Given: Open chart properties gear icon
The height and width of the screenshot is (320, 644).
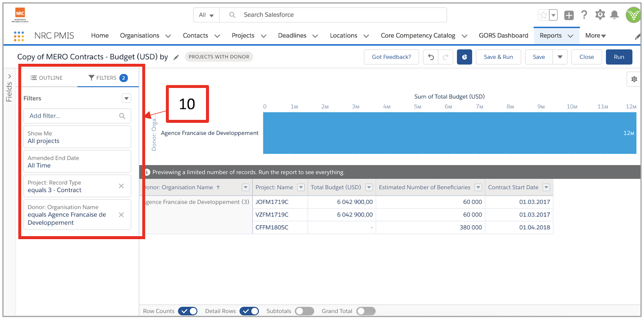Looking at the screenshot, I should click(634, 79).
